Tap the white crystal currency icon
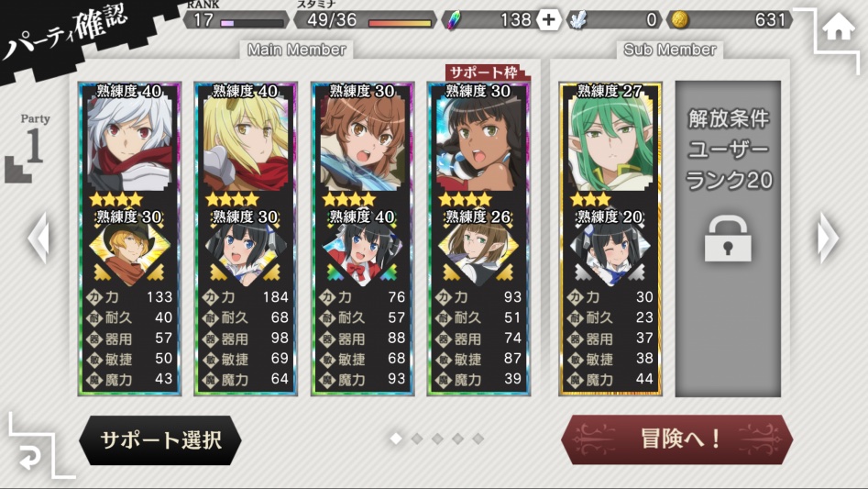 click(578, 20)
